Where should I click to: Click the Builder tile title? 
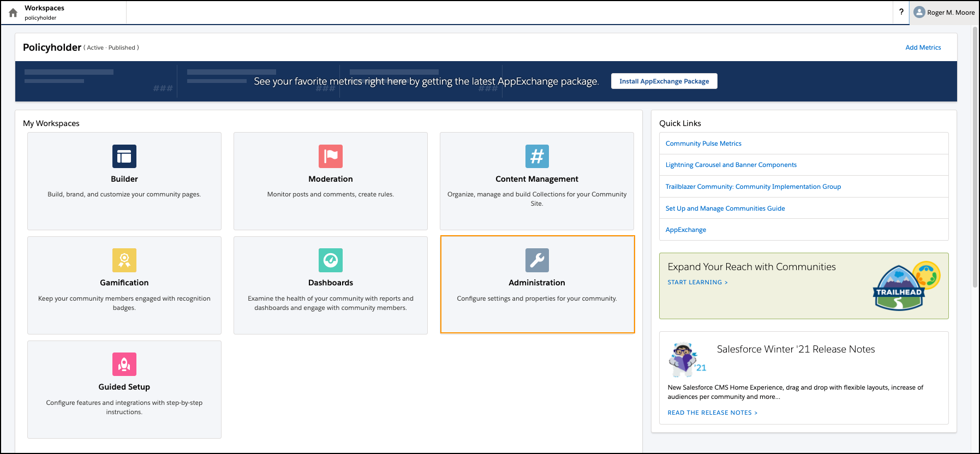click(x=124, y=179)
